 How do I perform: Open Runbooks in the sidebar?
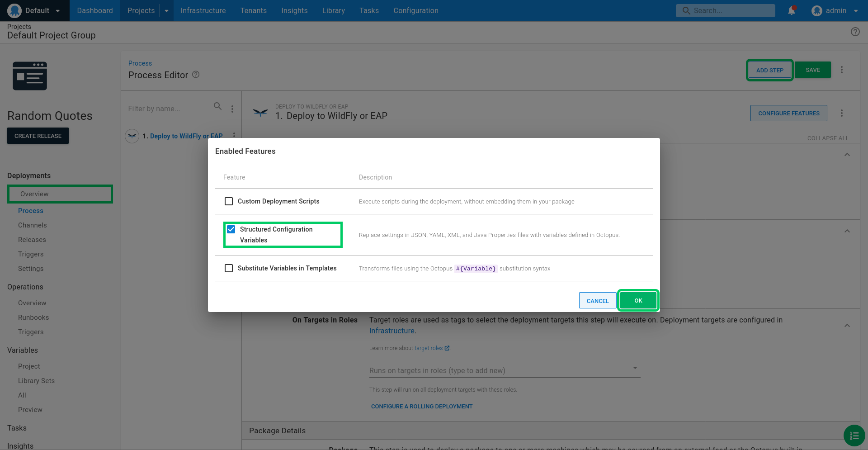tap(33, 317)
